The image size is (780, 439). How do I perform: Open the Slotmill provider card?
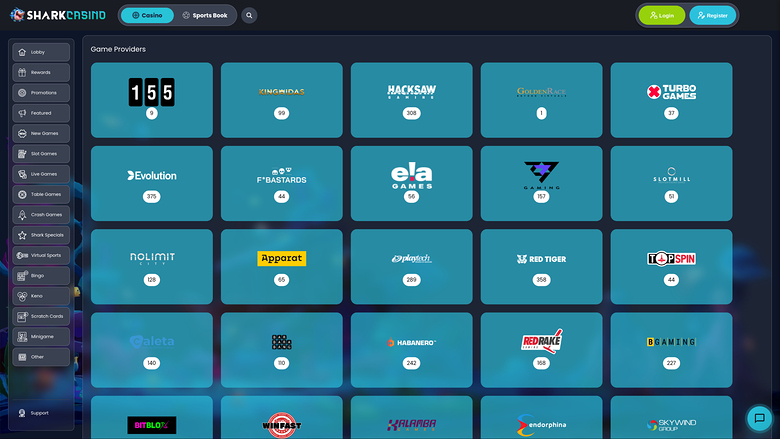[x=671, y=183]
